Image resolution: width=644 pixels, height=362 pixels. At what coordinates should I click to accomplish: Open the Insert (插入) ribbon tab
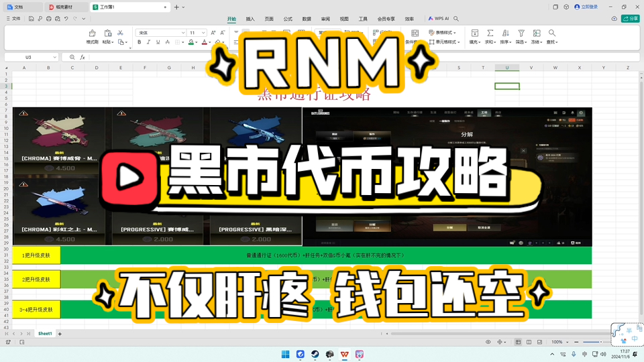click(x=250, y=19)
